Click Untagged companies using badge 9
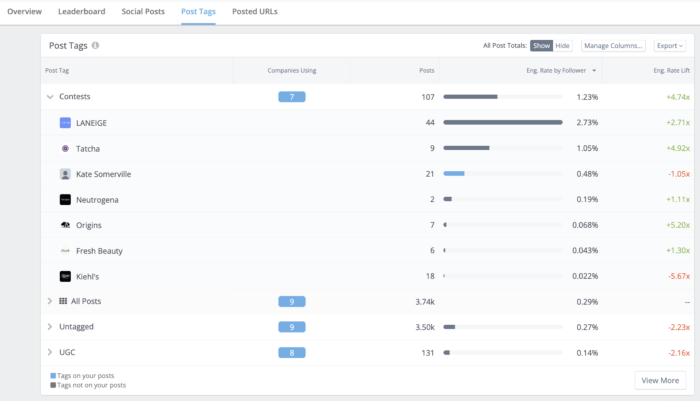This screenshot has width=700, height=401. tap(292, 327)
